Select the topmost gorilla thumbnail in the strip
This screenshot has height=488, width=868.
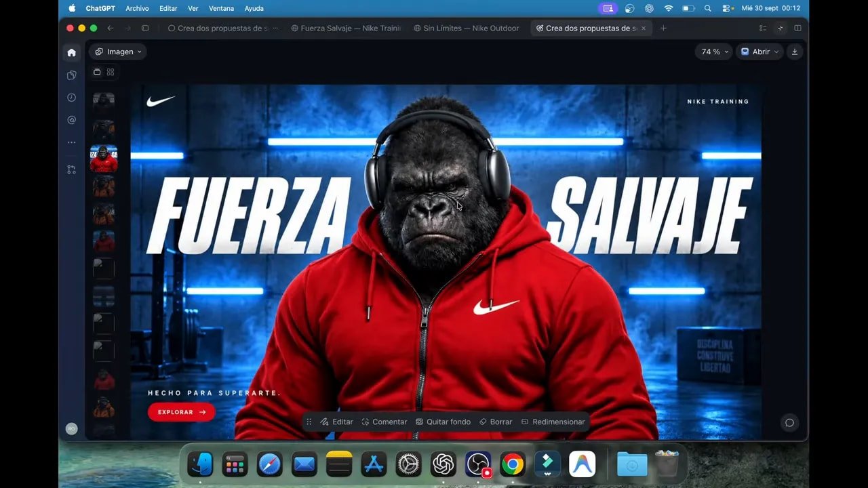tap(104, 102)
